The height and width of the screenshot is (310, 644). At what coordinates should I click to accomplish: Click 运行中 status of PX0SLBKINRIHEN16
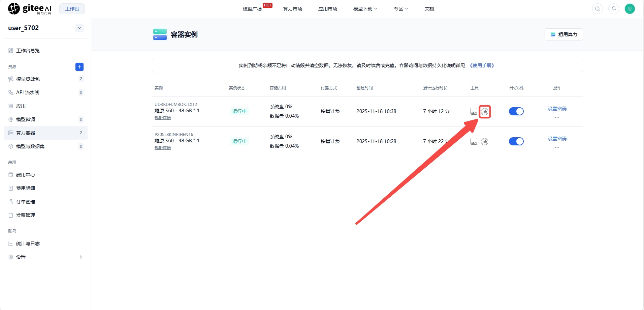click(239, 141)
